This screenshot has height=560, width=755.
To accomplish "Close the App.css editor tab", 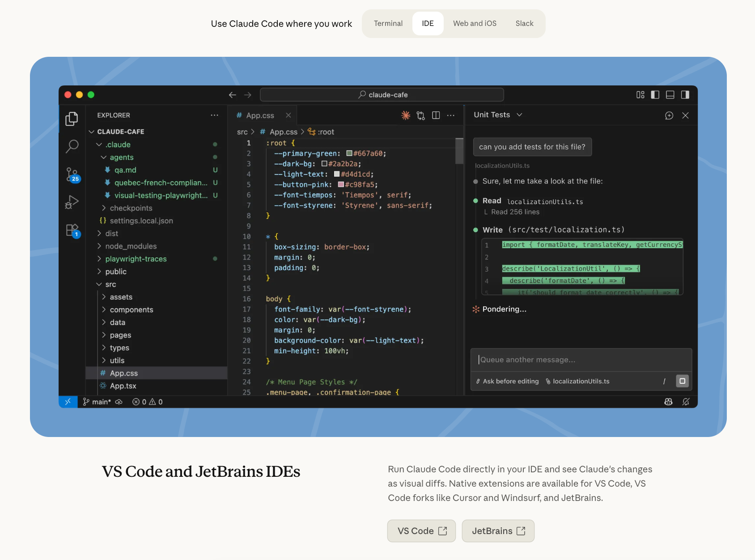I will tap(288, 115).
